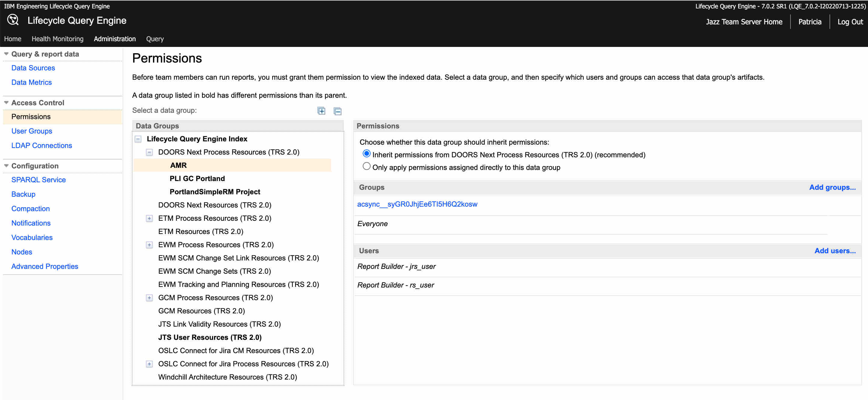
Task: Select GCM Resources (TRS 2.0)
Action: (201, 311)
